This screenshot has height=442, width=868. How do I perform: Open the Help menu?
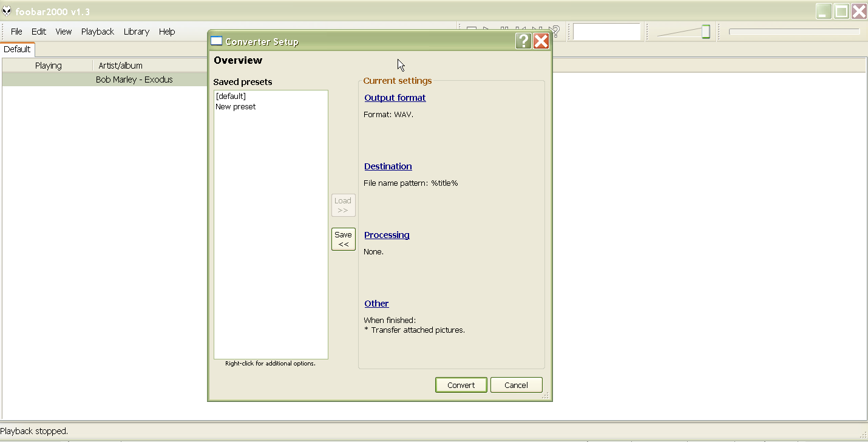coord(167,32)
